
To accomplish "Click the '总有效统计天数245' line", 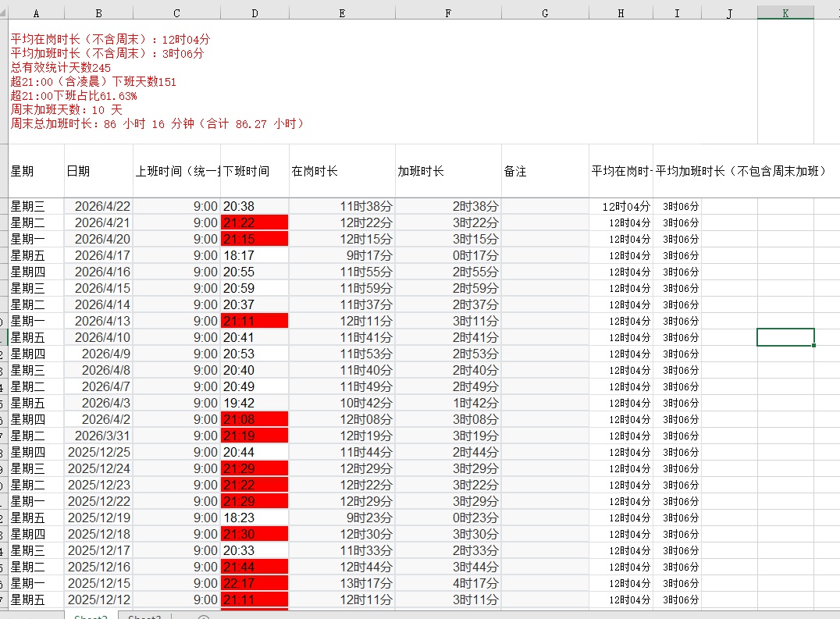I will coord(61,67).
